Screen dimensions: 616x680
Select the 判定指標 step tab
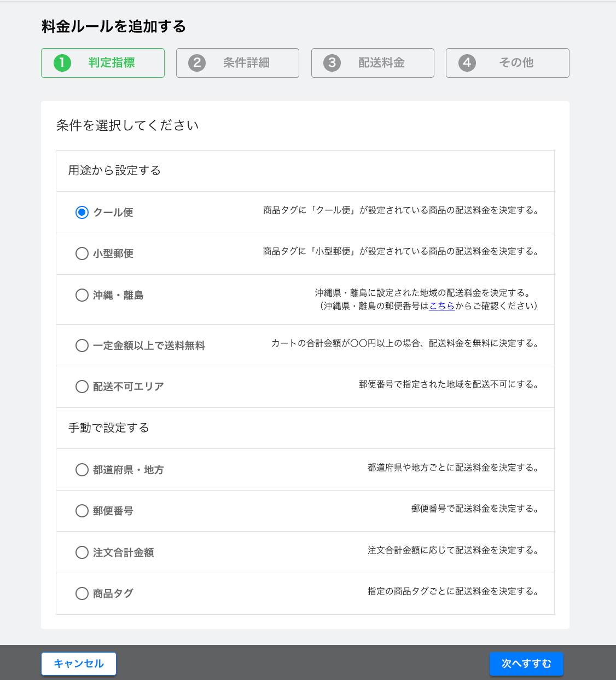(x=103, y=63)
